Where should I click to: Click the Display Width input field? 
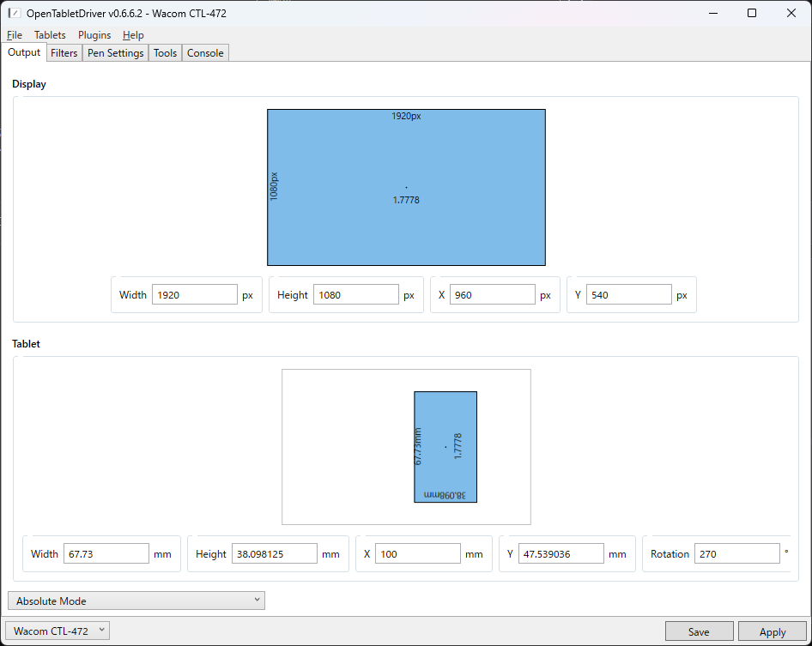pyautogui.click(x=195, y=295)
